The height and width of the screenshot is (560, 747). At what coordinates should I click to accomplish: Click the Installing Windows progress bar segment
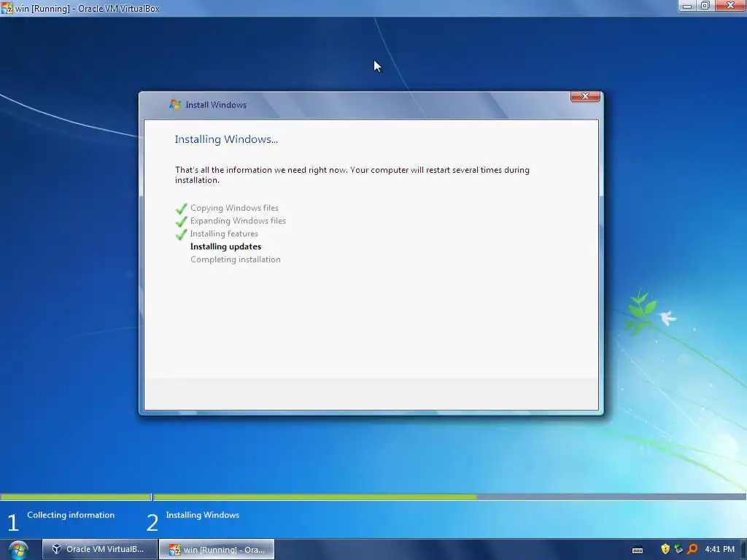tap(449, 497)
